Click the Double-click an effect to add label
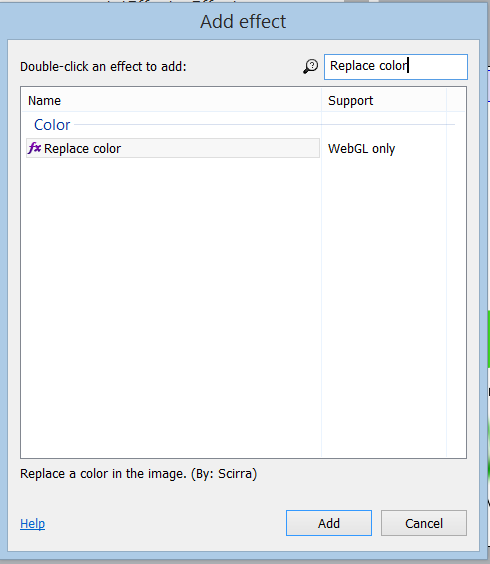 (x=103, y=67)
